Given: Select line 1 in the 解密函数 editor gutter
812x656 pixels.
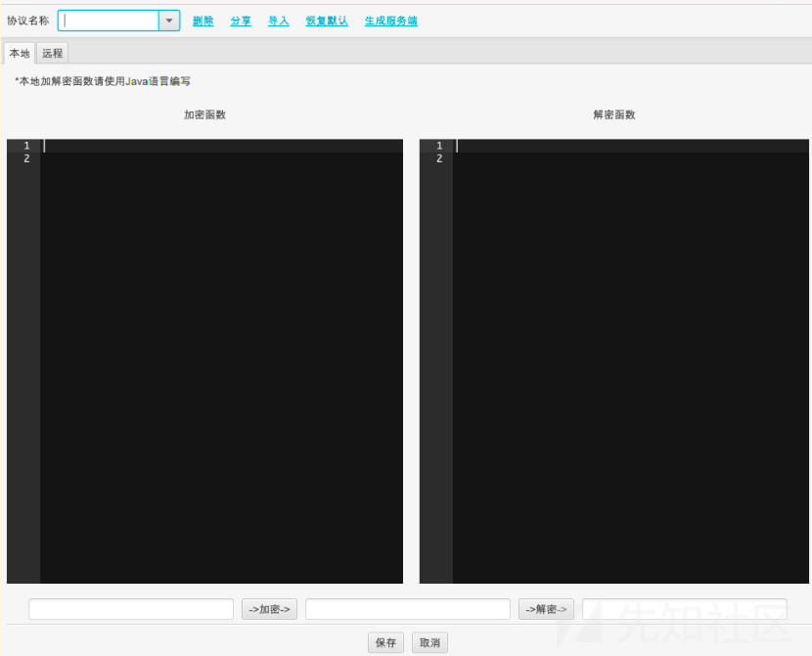Looking at the screenshot, I should pyautogui.click(x=439, y=146).
